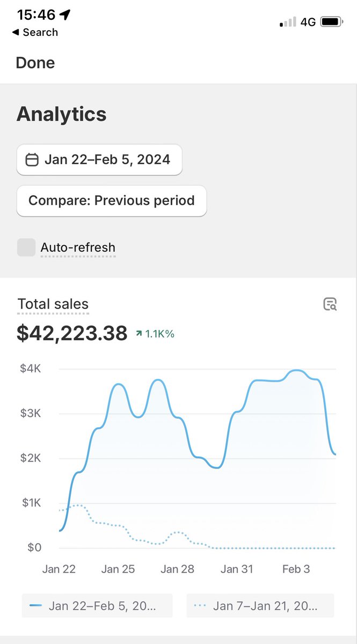The width and height of the screenshot is (357, 644).
Task: Tap the cellular signal bars icon
Action: click(x=288, y=22)
